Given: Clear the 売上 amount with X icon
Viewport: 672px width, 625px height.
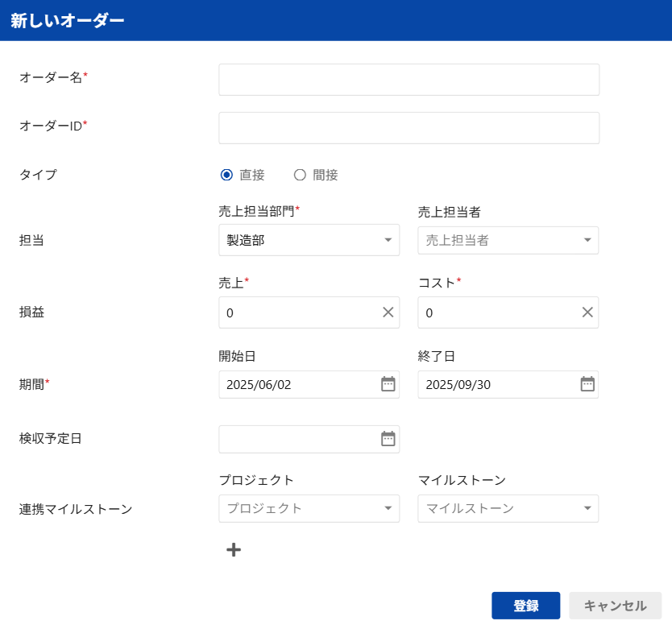Looking at the screenshot, I should coord(388,312).
